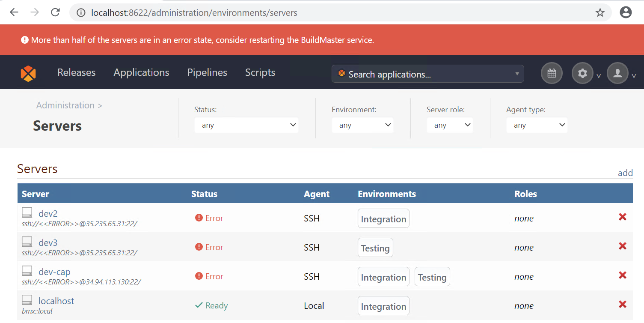This screenshot has height=323, width=644.
Task: Click Integration tag in localhost row
Action: 383,306
